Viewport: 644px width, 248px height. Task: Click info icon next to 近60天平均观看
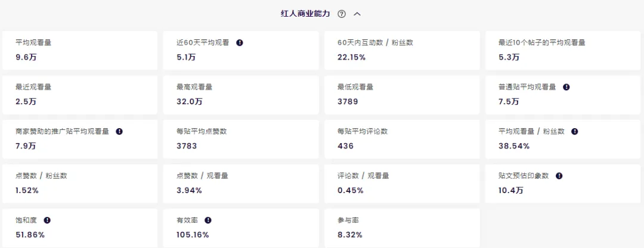[x=240, y=42]
